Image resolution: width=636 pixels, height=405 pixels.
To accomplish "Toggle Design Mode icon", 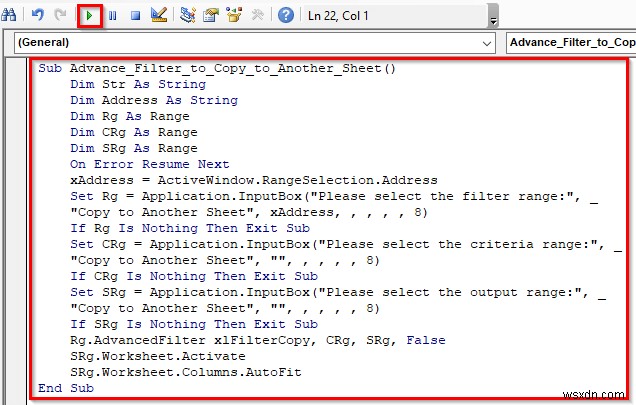I will (x=159, y=15).
